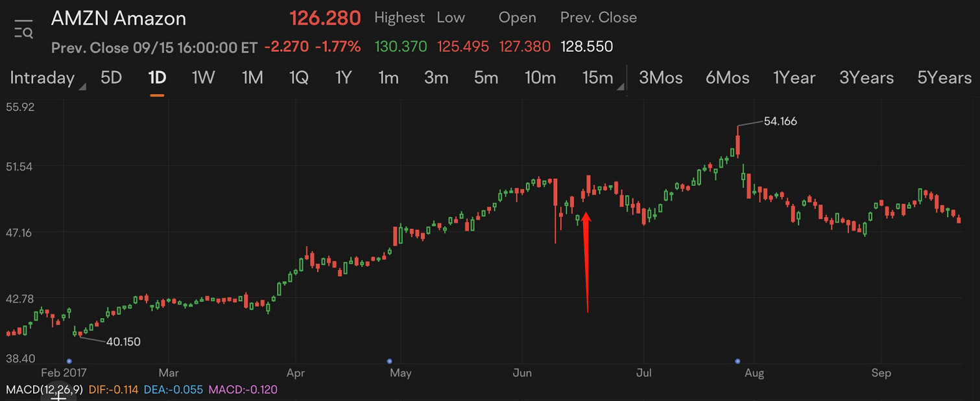
Task: Select the 1m minute interval
Action: 388,78
